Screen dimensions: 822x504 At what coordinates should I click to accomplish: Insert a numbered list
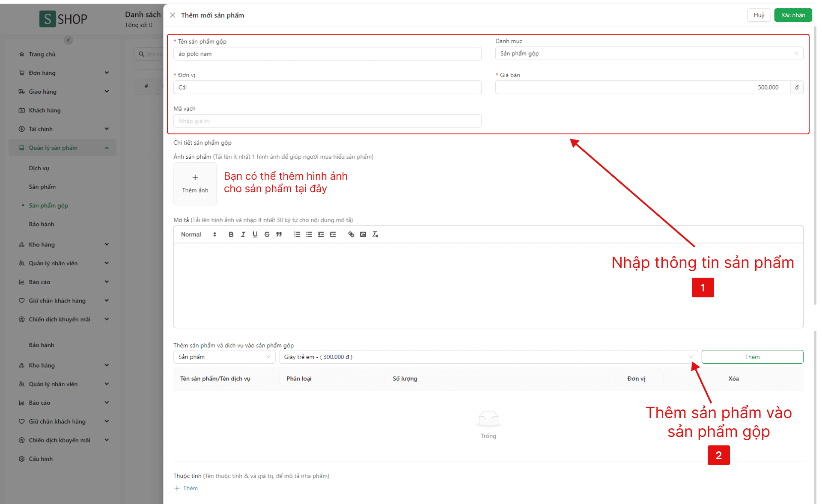tap(297, 234)
